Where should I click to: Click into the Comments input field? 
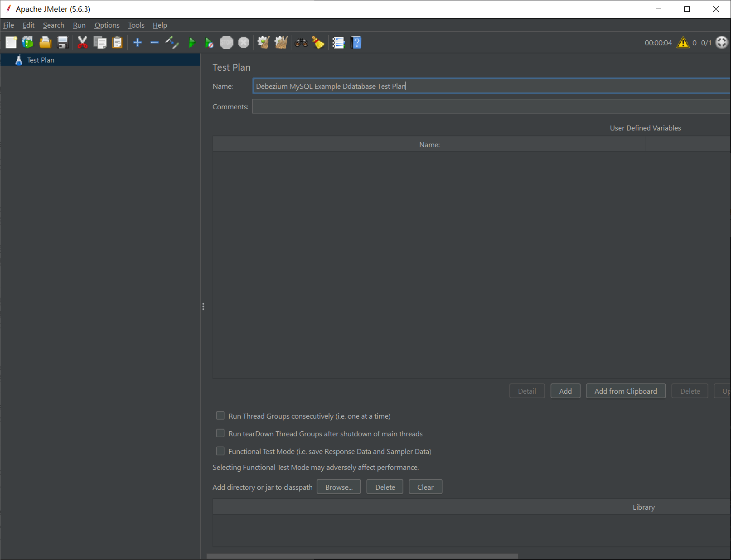[491, 106]
